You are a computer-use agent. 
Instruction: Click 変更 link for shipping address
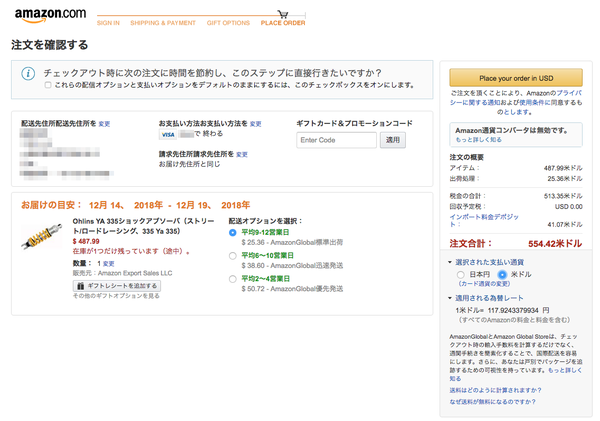[104, 124]
